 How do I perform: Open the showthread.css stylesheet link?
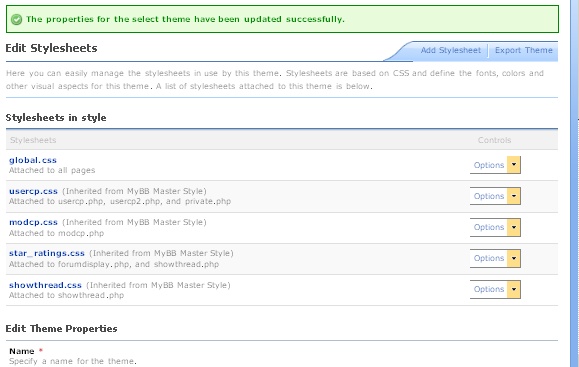click(x=45, y=285)
